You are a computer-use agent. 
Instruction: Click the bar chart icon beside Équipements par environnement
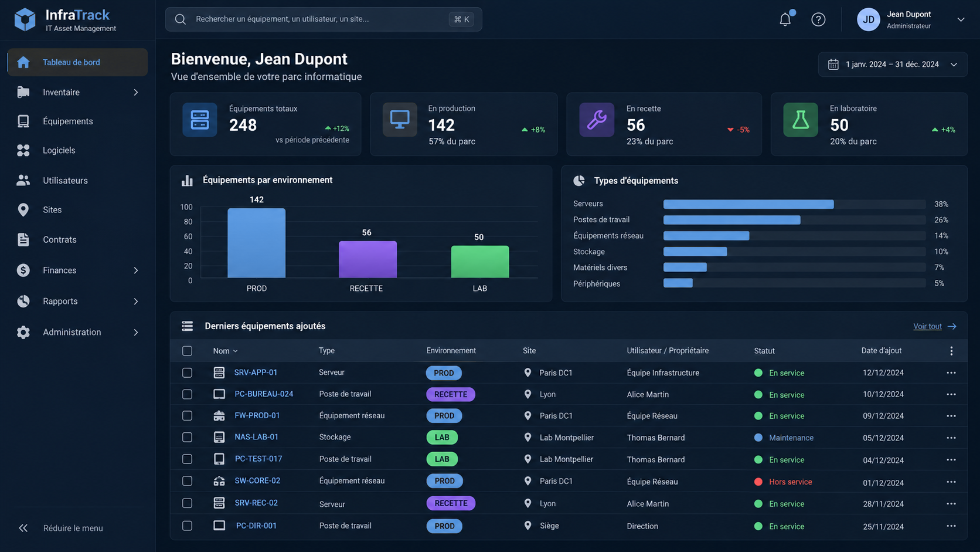[x=187, y=181]
